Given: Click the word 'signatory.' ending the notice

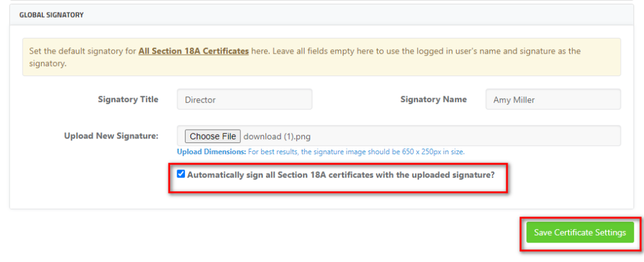Looking at the screenshot, I should (48, 64).
